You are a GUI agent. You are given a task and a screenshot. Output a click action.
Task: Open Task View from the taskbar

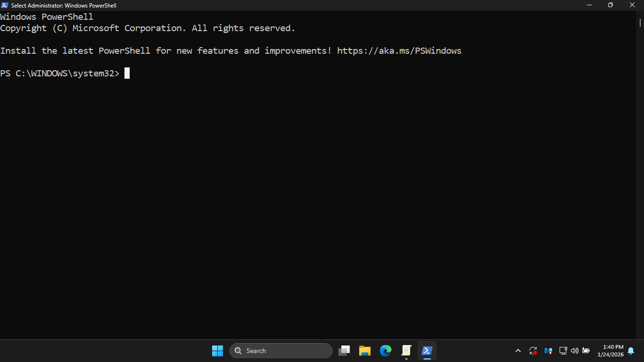(344, 351)
